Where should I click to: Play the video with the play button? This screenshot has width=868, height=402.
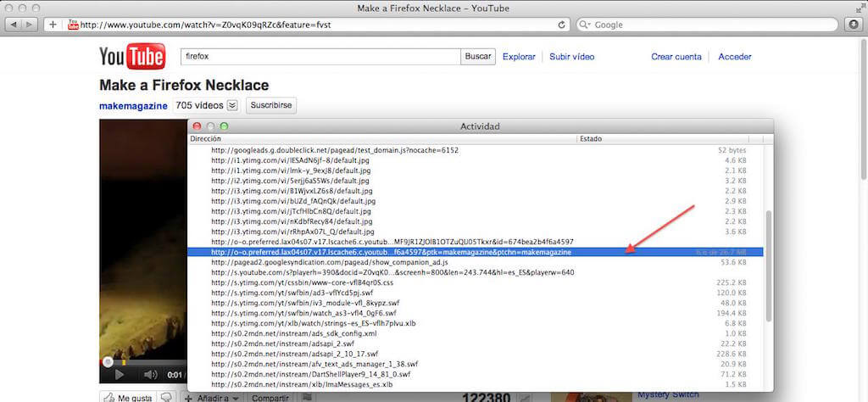[x=119, y=375]
